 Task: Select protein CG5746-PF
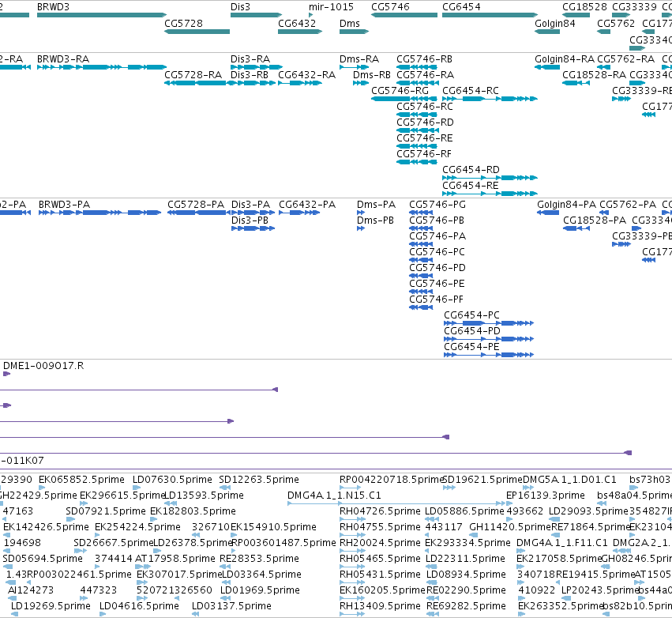point(421,307)
